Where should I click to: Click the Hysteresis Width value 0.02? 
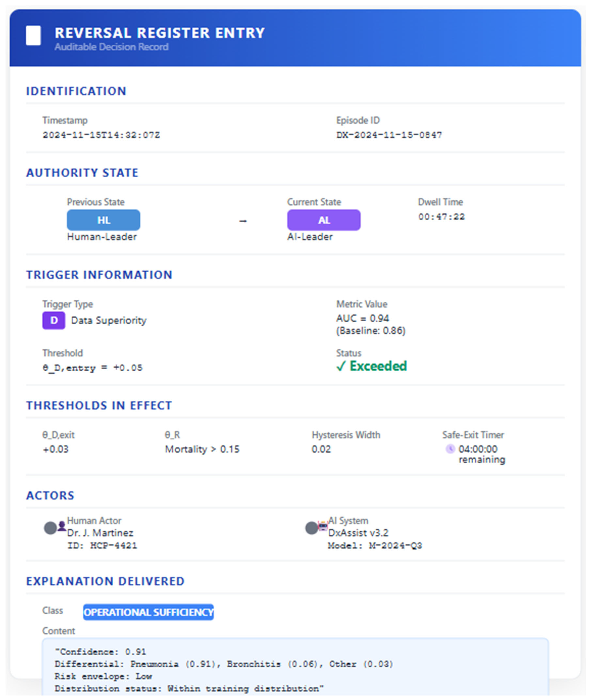pos(321,449)
